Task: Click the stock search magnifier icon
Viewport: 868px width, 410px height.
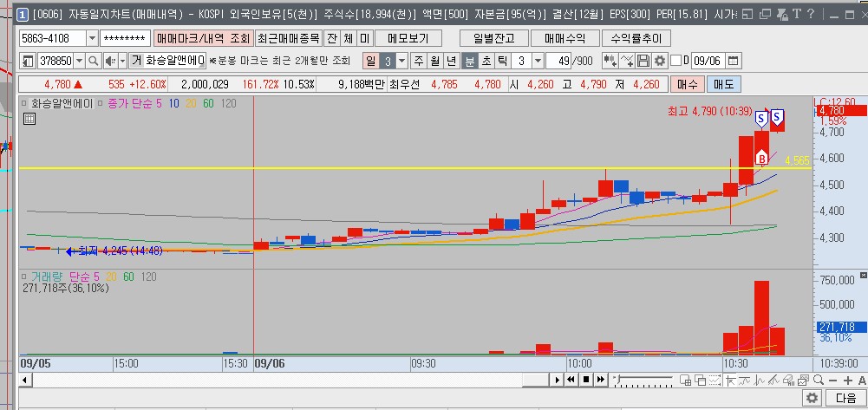Action: pos(95,61)
